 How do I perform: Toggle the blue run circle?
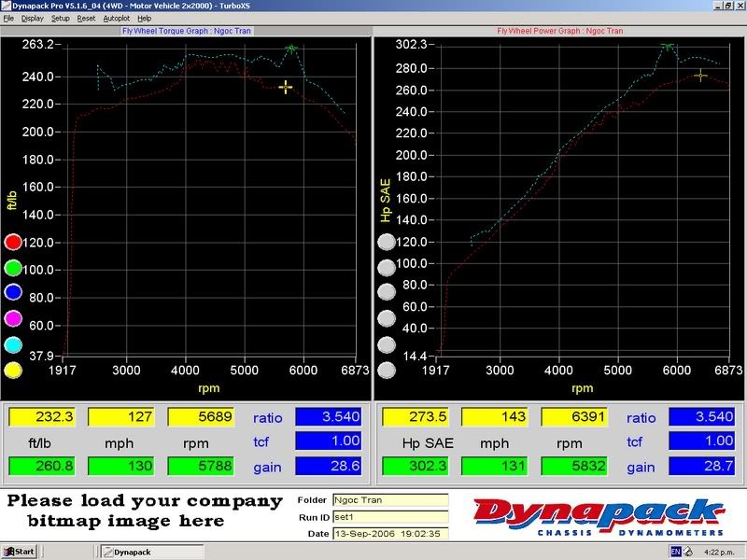click(13, 294)
